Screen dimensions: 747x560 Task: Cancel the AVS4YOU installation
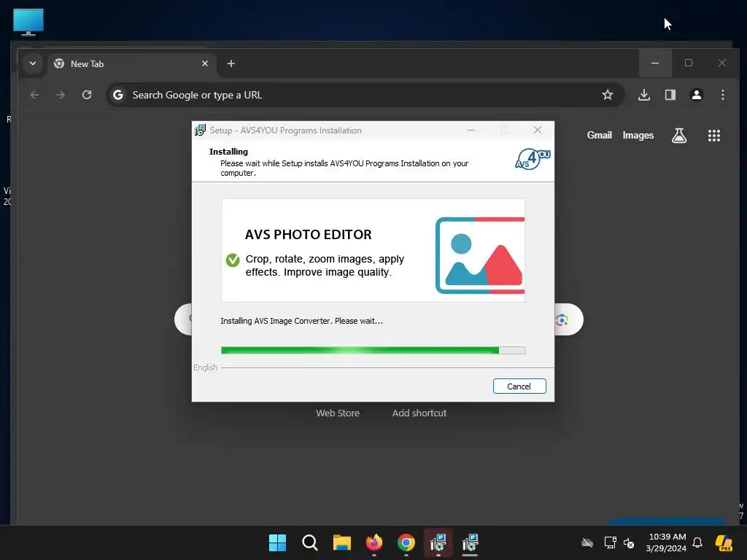[x=519, y=386]
